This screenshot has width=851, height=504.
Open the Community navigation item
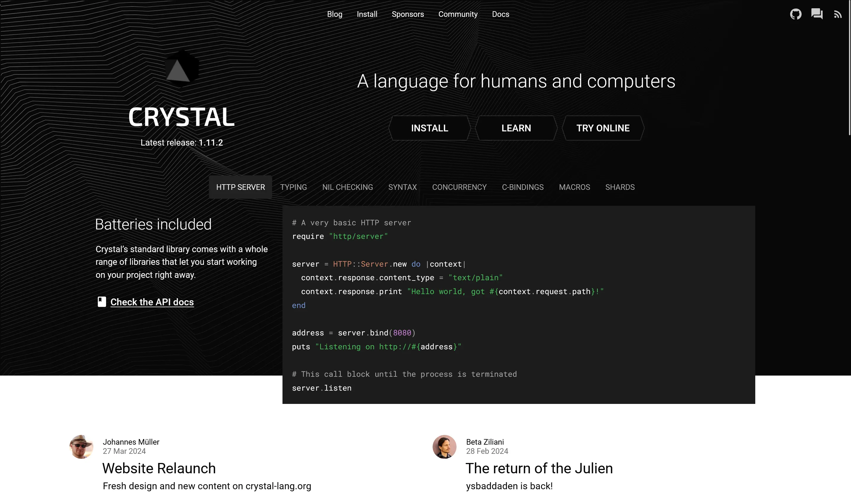point(458,14)
